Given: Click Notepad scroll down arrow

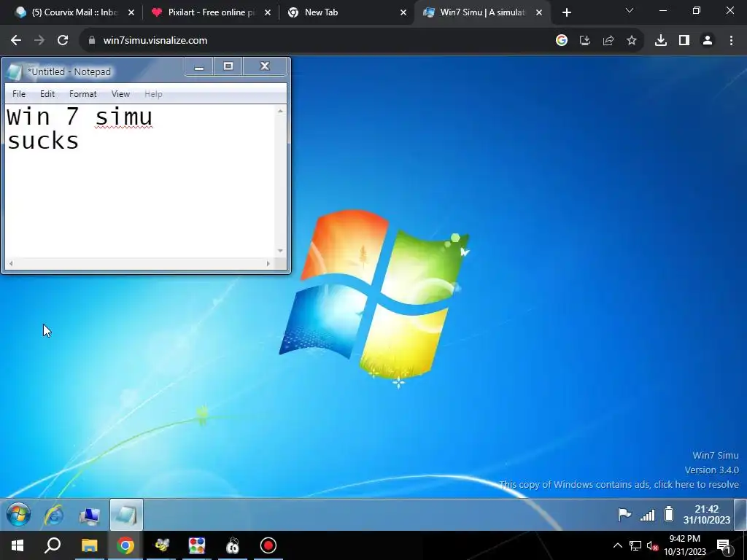Looking at the screenshot, I should pos(280,251).
